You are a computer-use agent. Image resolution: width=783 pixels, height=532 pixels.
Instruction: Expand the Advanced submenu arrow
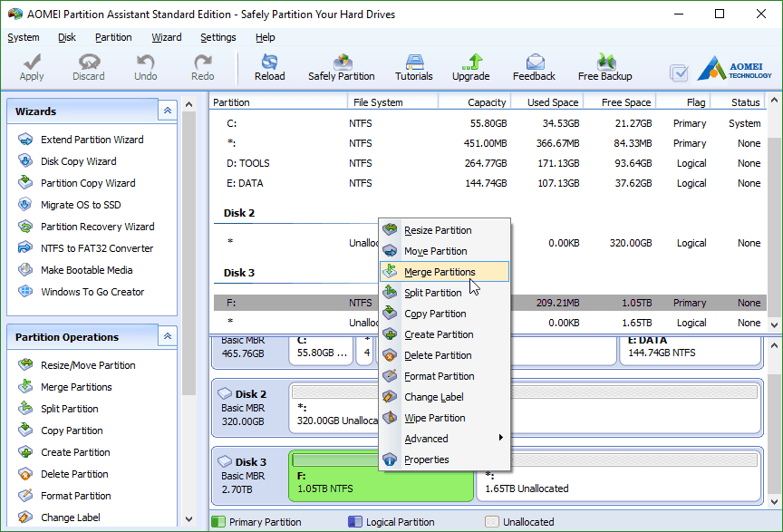click(500, 438)
